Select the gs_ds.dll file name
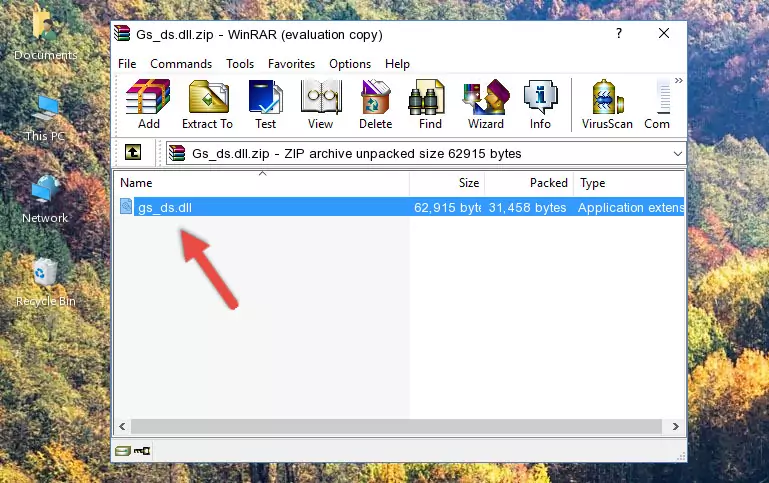The width and height of the screenshot is (769, 483). (165, 207)
